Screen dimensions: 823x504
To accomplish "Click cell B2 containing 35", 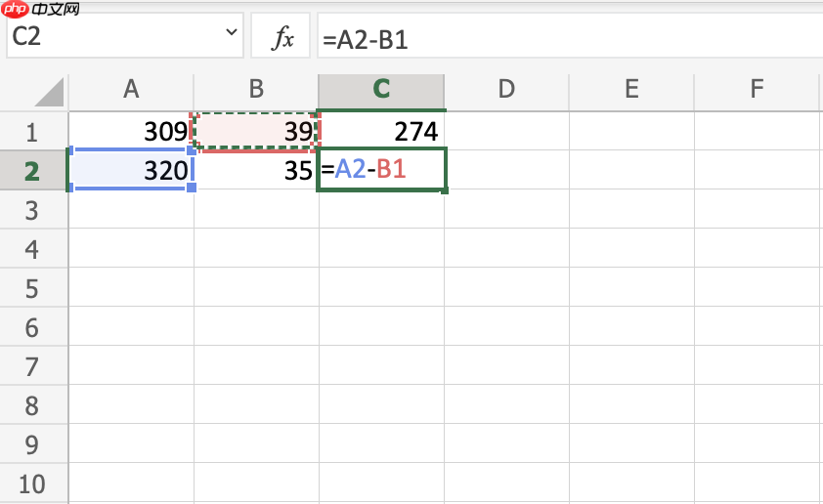I will pos(256,171).
